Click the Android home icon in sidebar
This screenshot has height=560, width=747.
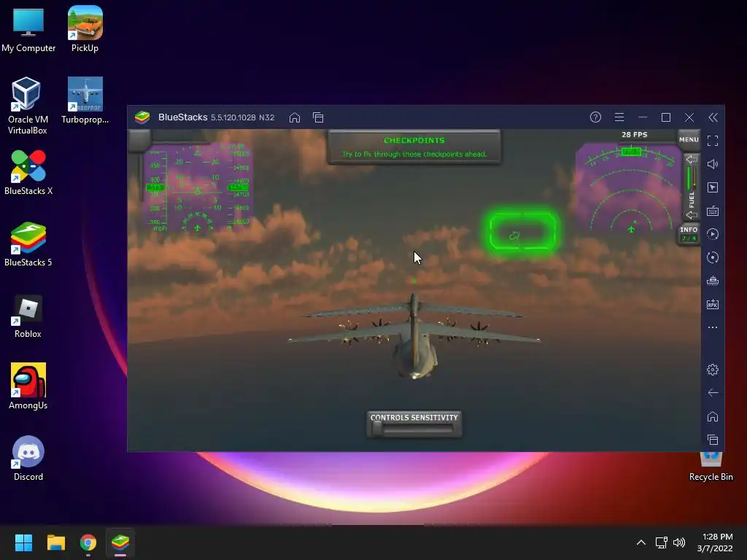(x=713, y=416)
